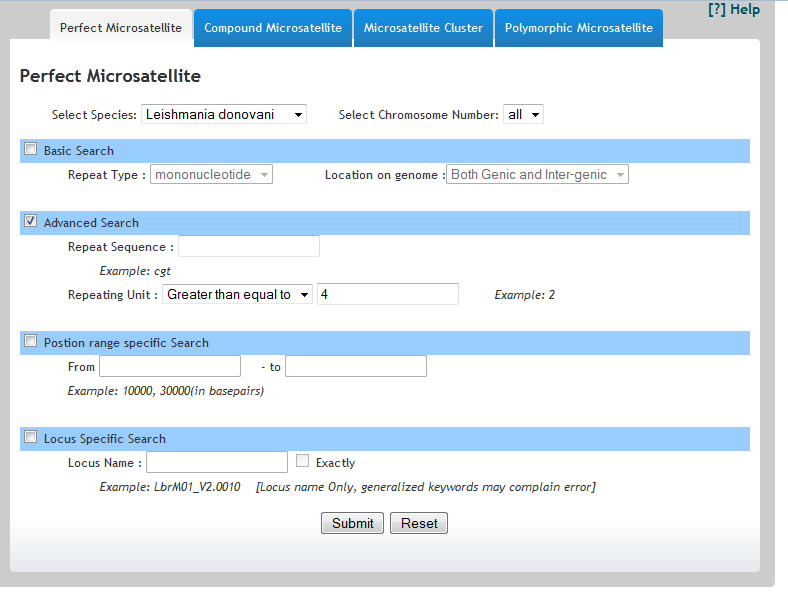
Task: Enable the Basic Search checkbox
Action: coord(30,150)
